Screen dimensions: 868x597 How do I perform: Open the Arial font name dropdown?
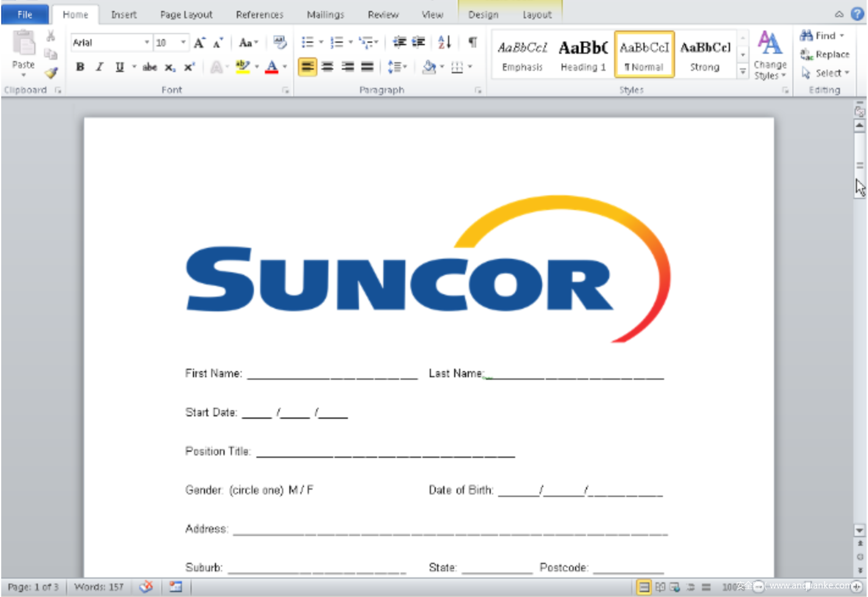(x=146, y=43)
